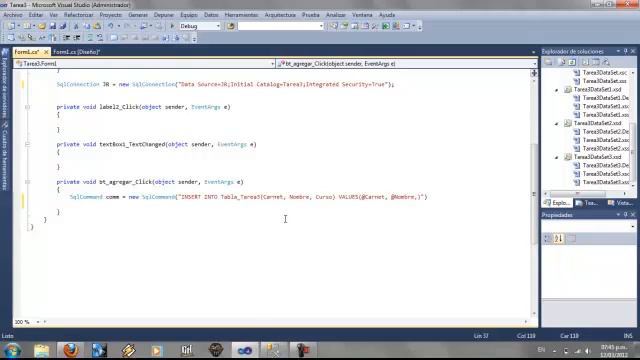640x360 pixels.
Task: Click the Copy toolbar icon
Action: tap(87, 26)
